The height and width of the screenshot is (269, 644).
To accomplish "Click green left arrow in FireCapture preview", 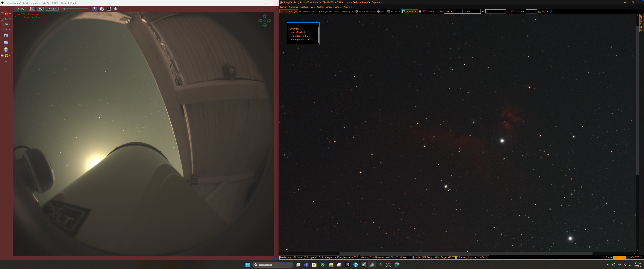I will (x=260, y=21).
